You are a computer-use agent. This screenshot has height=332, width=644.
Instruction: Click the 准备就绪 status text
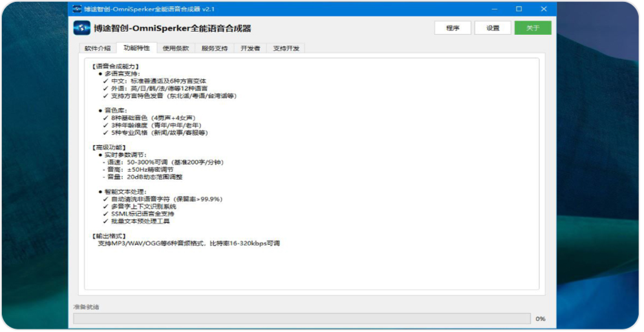(x=86, y=307)
